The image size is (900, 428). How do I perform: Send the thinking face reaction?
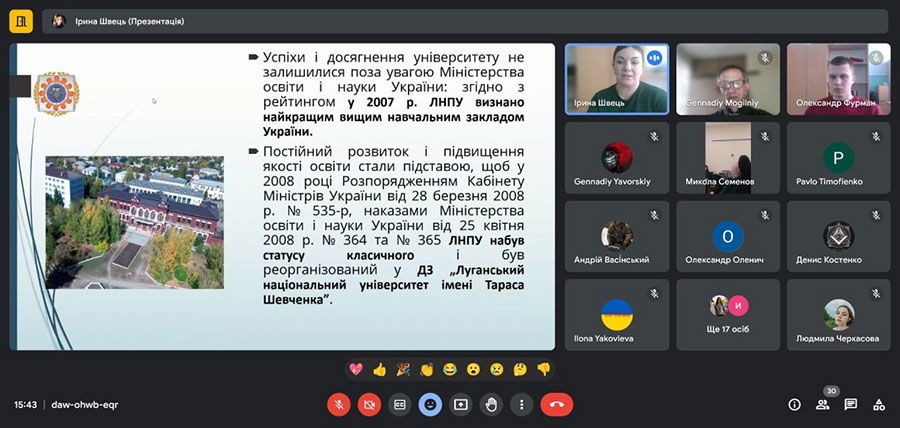pos(520,369)
